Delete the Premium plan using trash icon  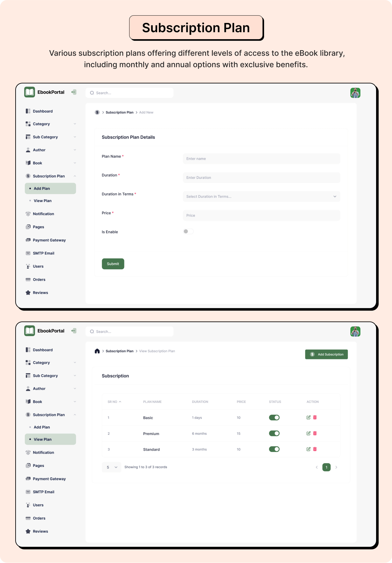click(x=315, y=433)
